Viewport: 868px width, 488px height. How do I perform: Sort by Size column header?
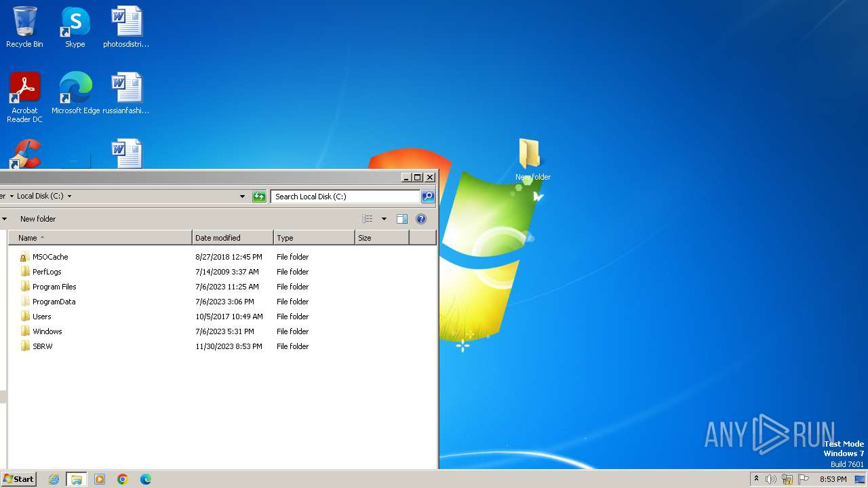pos(382,238)
